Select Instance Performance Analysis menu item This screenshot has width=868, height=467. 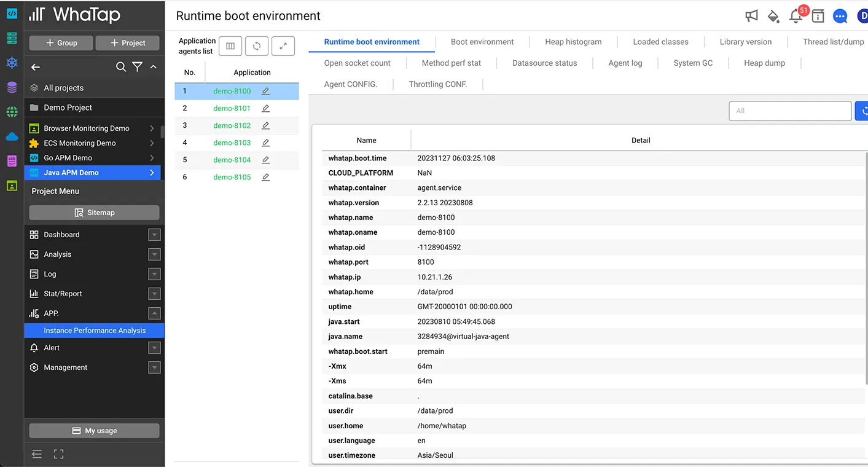point(95,331)
